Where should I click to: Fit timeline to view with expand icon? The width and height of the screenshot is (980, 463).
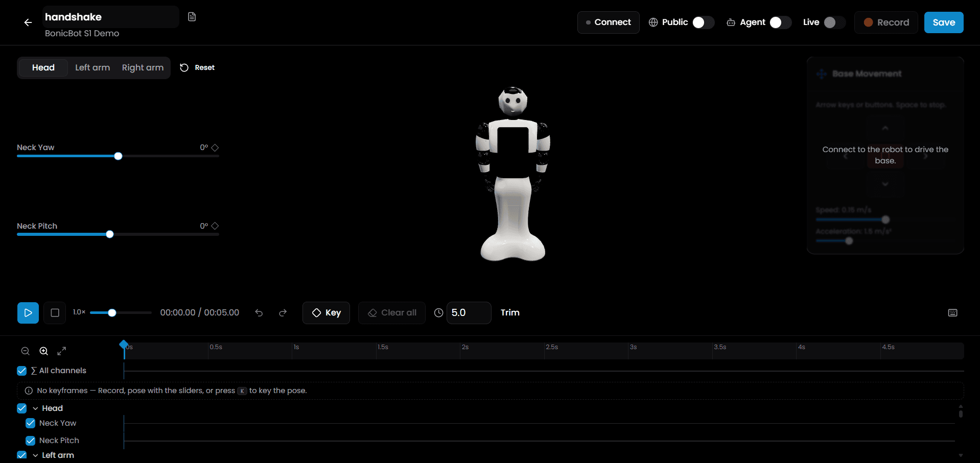[62, 351]
